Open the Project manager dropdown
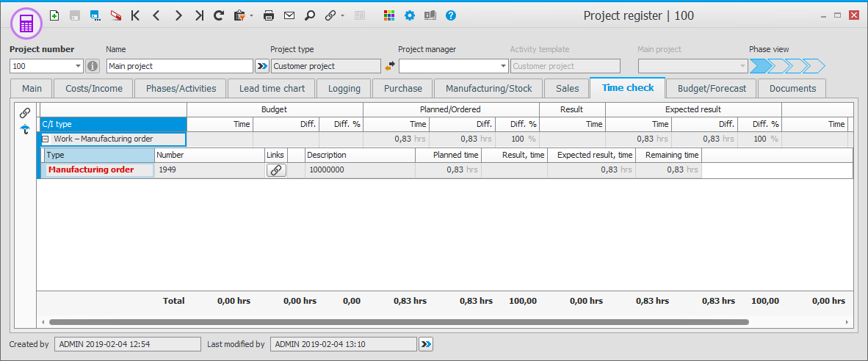The height and width of the screenshot is (361, 868). pos(502,66)
